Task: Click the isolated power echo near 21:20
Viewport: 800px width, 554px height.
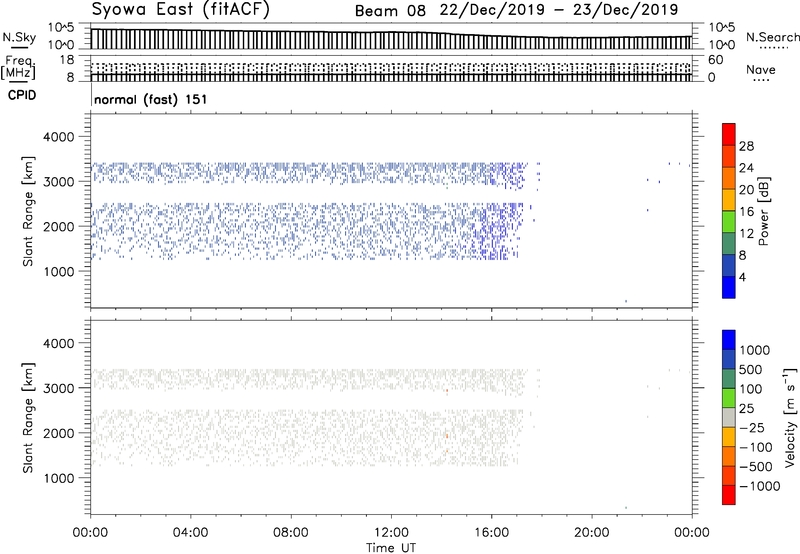Action: [x=626, y=301]
